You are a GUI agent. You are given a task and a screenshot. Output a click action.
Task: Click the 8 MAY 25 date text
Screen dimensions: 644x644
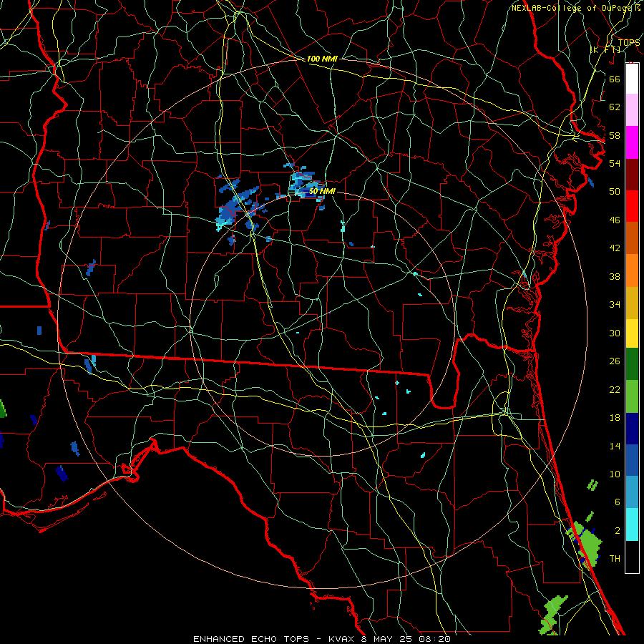point(388,639)
